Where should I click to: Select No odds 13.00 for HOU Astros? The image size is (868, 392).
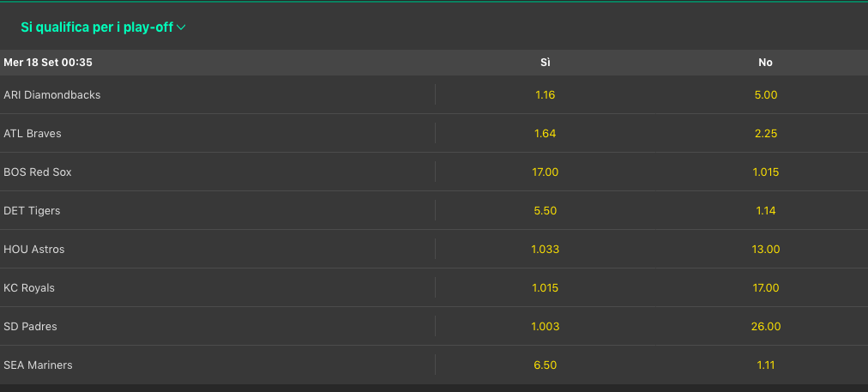[765, 249]
